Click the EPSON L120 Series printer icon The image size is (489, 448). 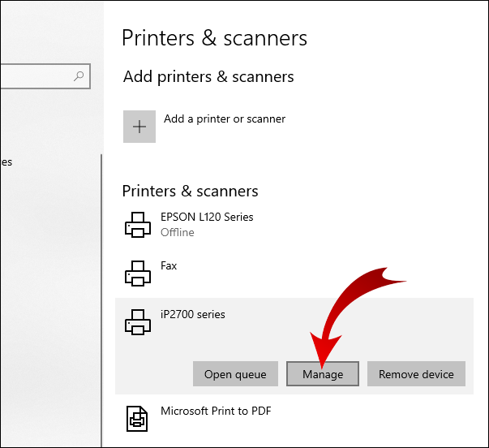(138, 225)
